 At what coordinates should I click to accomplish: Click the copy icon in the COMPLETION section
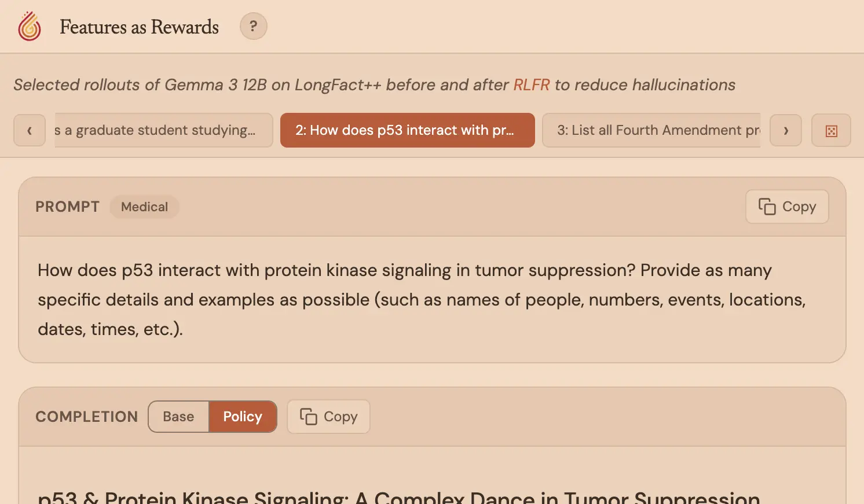(308, 416)
